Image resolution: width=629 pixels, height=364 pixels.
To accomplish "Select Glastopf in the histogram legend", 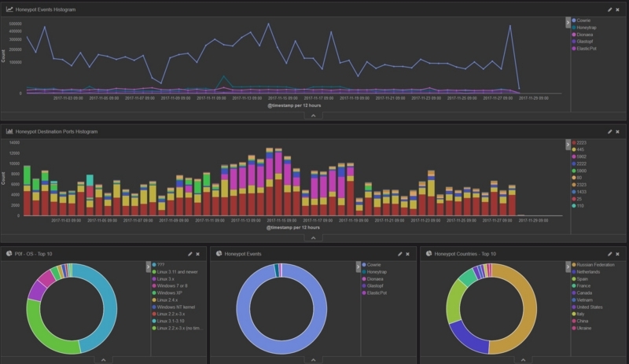I will point(584,42).
